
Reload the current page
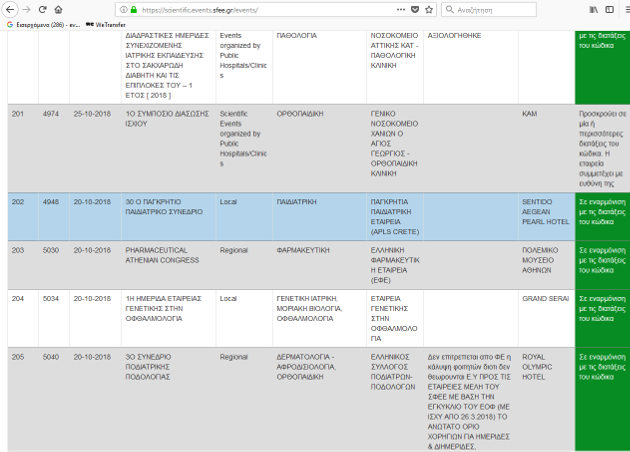pos(43,9)
